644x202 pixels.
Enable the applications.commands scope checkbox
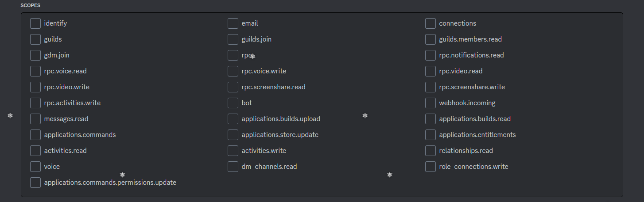coord(35,135)
